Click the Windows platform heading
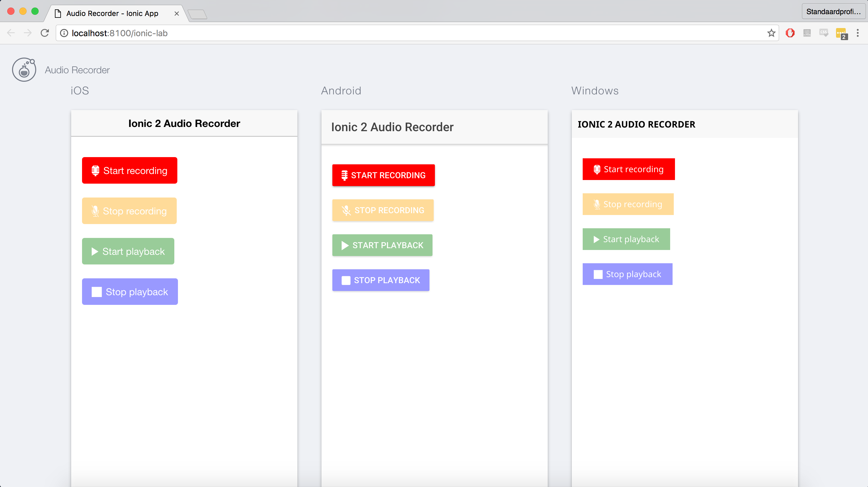Image resolution: width=868 pixels, height=487 pixels. (x=595, y=90)
